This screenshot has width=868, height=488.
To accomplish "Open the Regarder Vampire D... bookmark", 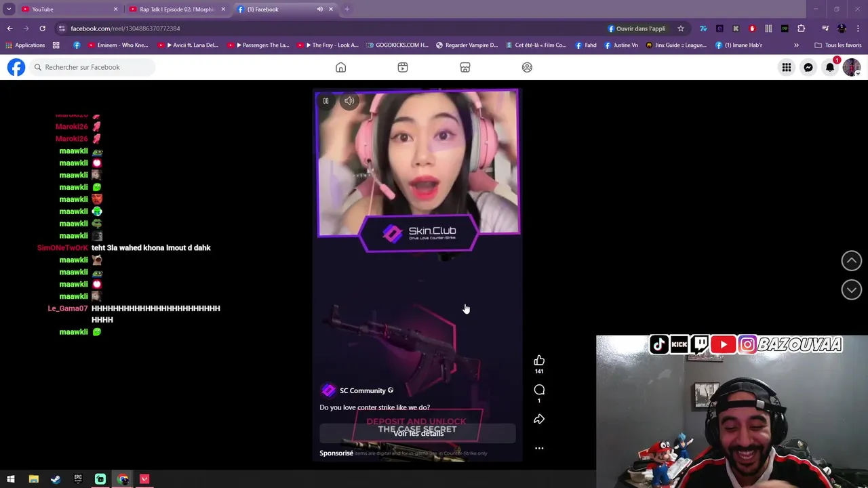I will point(467,45).
